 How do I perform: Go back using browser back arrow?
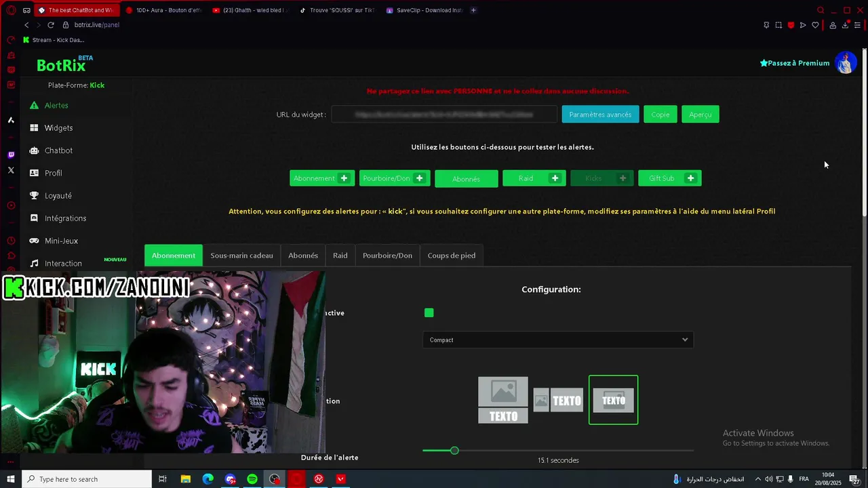[x=26, y=25]
